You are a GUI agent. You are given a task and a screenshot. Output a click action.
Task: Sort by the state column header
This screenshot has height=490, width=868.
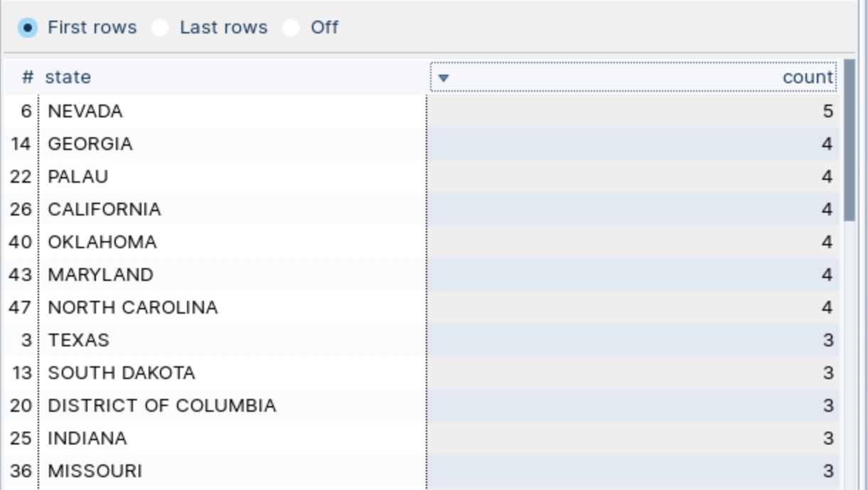[x=68, y=77]
